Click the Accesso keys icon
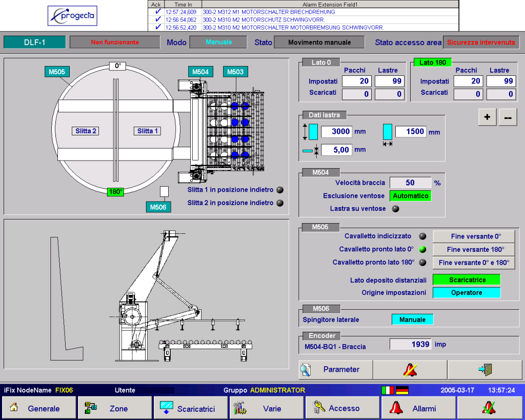The width and height of the screenshot is (525, 420). [318, 407]
